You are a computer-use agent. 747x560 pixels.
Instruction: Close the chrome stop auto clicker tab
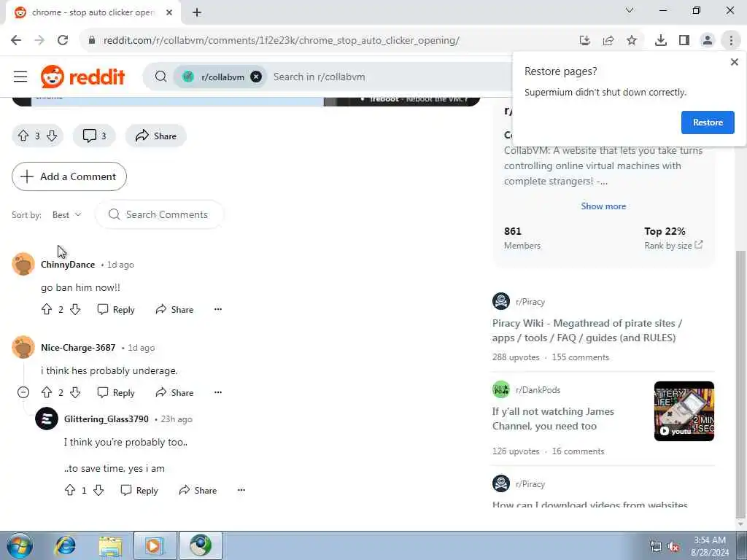[169, 12]
